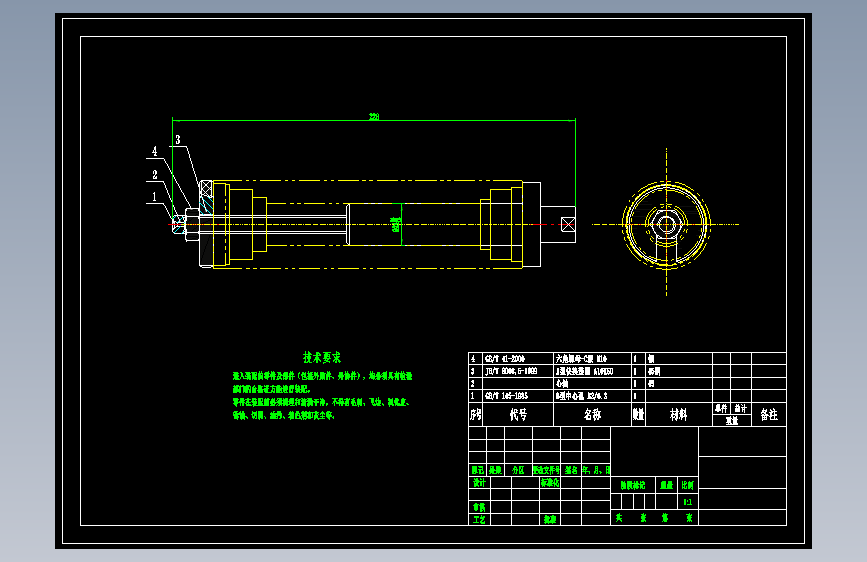This screenshot has height=562, width=867.
Task: Select part callout number 2 on the assembly view
Action: coord(154,175)
